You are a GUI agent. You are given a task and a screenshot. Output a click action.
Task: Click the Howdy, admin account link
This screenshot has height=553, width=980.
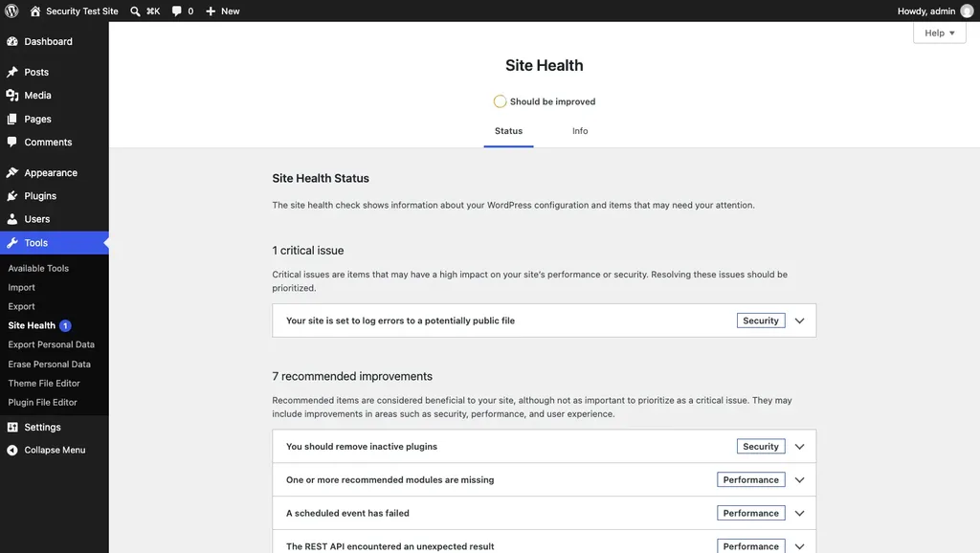(x=926, y=11)
